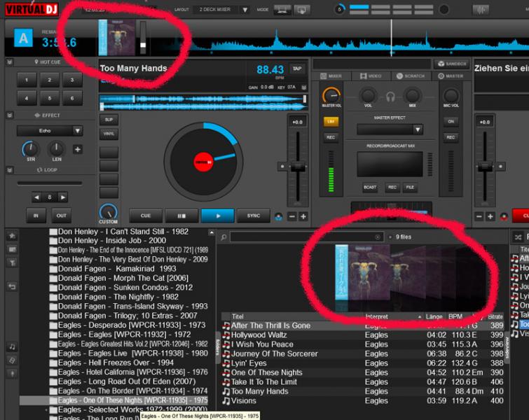Click the filter funnel sidebar icon
Viewport: 529px width, 420px height.
point(12,262)
